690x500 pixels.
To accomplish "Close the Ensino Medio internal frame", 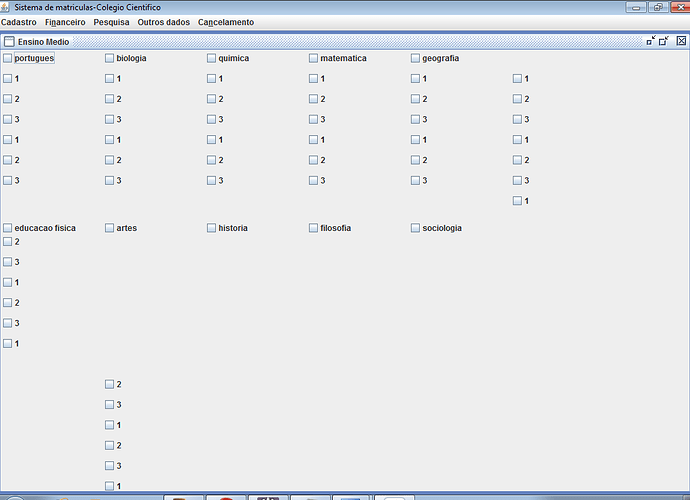I will pos(681,41).
